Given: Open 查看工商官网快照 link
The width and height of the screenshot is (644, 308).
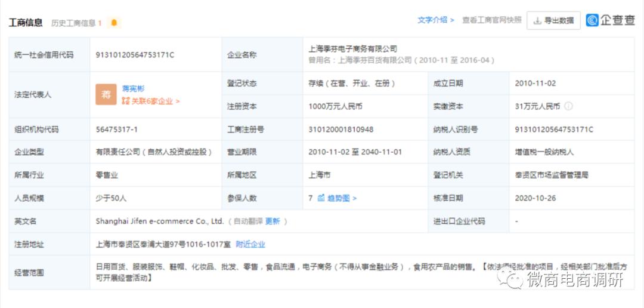Looking at the screenshot, I should [x=491, y=20].
